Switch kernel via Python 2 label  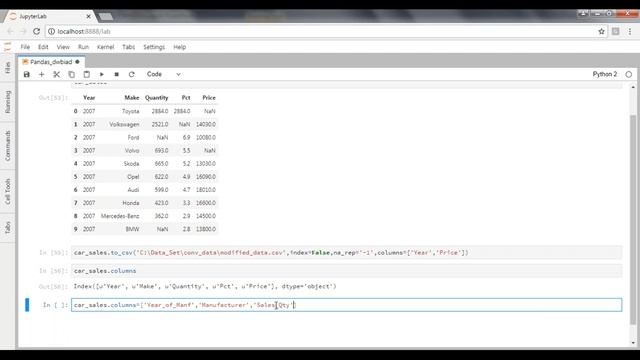(x=604, y=74)
